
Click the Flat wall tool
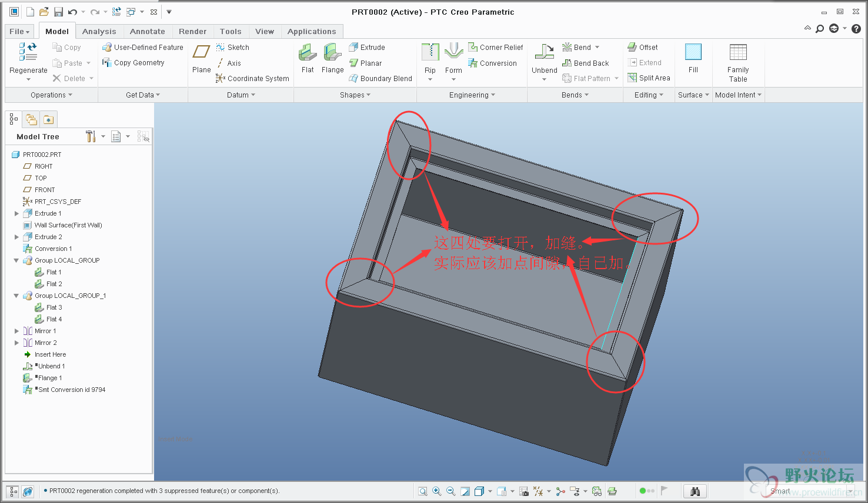coord(308,53)
